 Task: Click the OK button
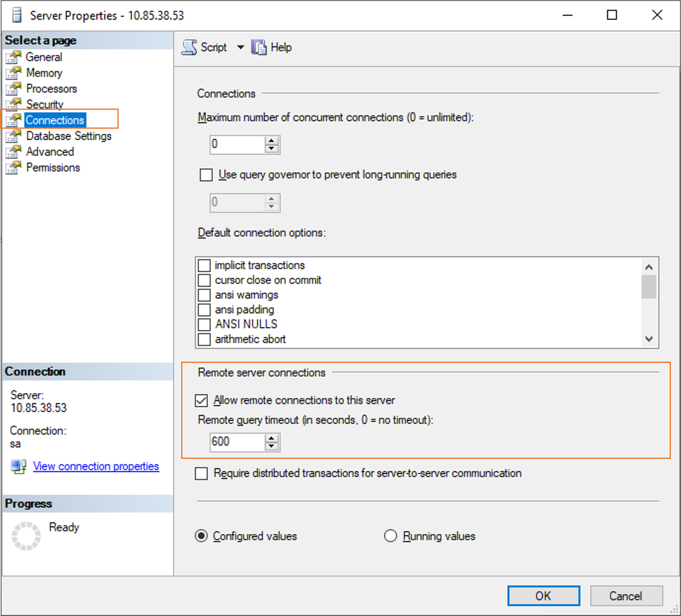coord(543,596)
